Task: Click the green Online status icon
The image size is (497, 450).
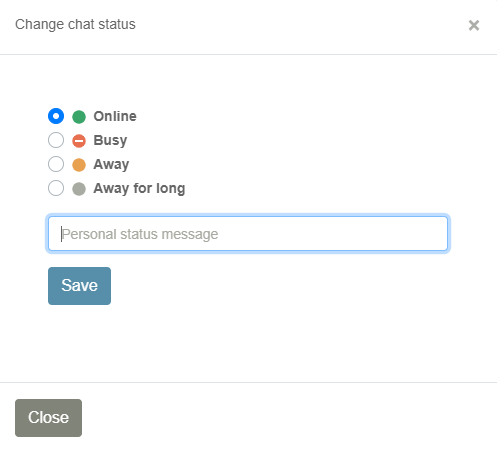Action: (79, 117)
